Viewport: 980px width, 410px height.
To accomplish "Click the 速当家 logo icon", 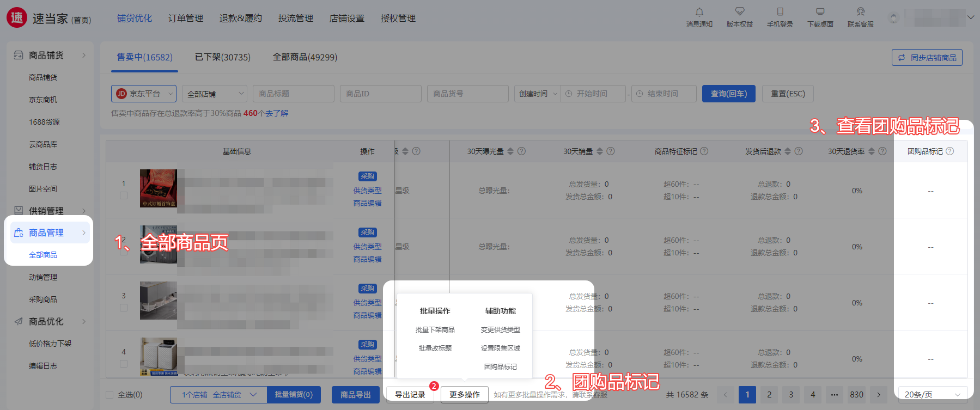I will (17, 18).
